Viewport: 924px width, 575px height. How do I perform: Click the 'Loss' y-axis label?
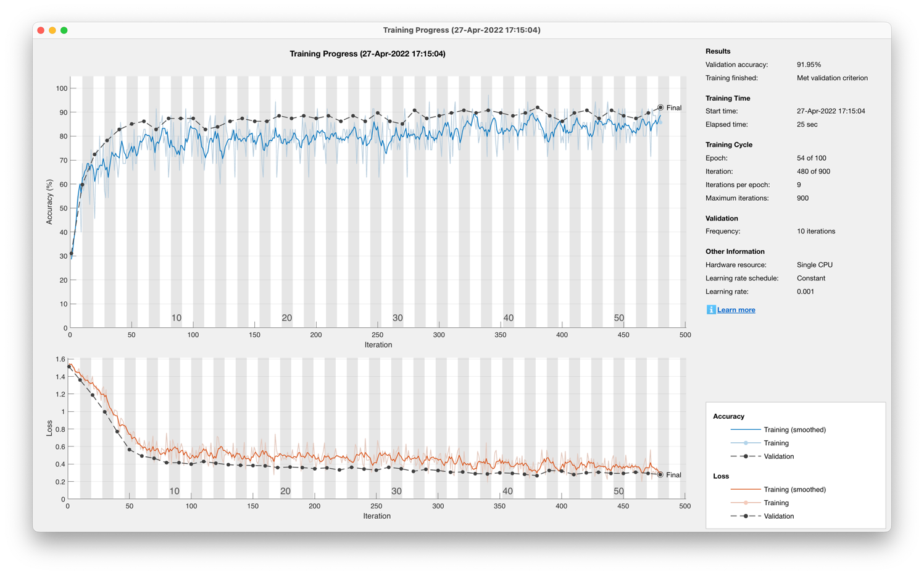pos(49,429)
